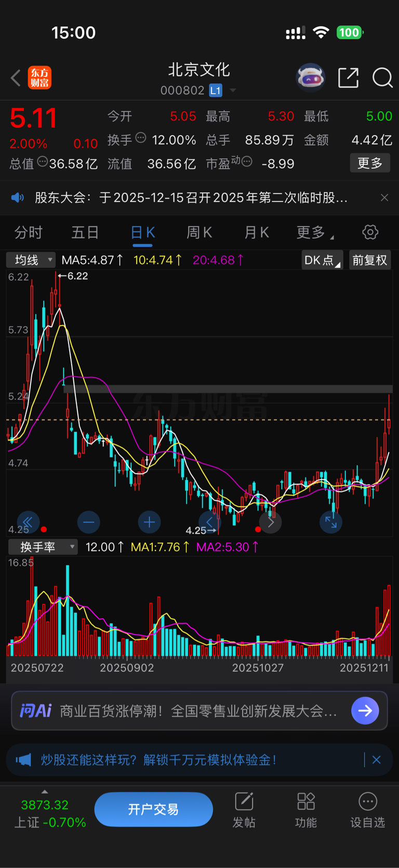Open the DK点 dropdown
The height and width of the screenshot is (868, 399).
tap(322, 260)
